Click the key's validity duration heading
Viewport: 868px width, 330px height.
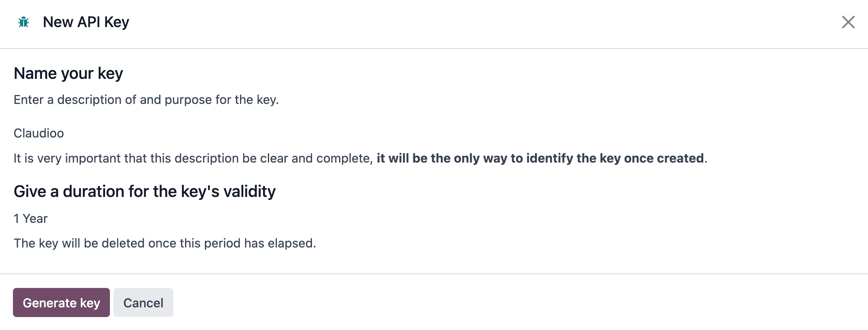tap(145, 191)
